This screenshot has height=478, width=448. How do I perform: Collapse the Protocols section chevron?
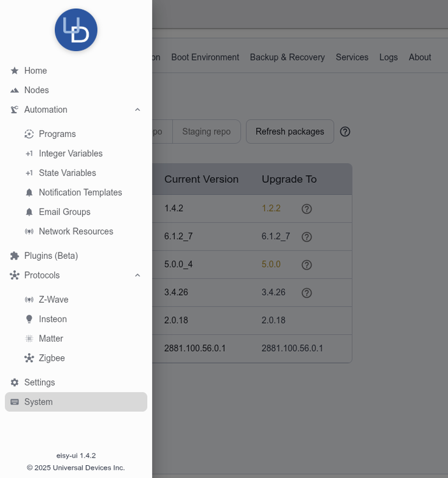[138, 275]
